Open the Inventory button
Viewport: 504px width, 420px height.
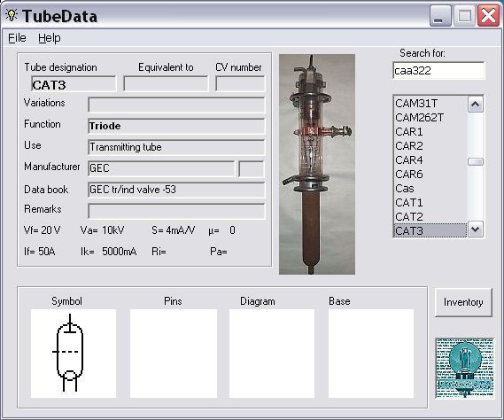click(463, 302)
